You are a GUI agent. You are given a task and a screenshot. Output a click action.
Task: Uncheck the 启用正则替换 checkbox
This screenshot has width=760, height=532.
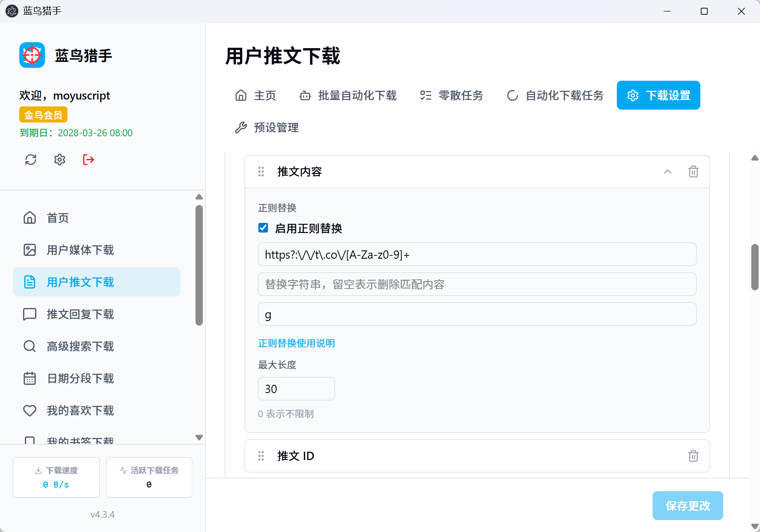(263, 228)
